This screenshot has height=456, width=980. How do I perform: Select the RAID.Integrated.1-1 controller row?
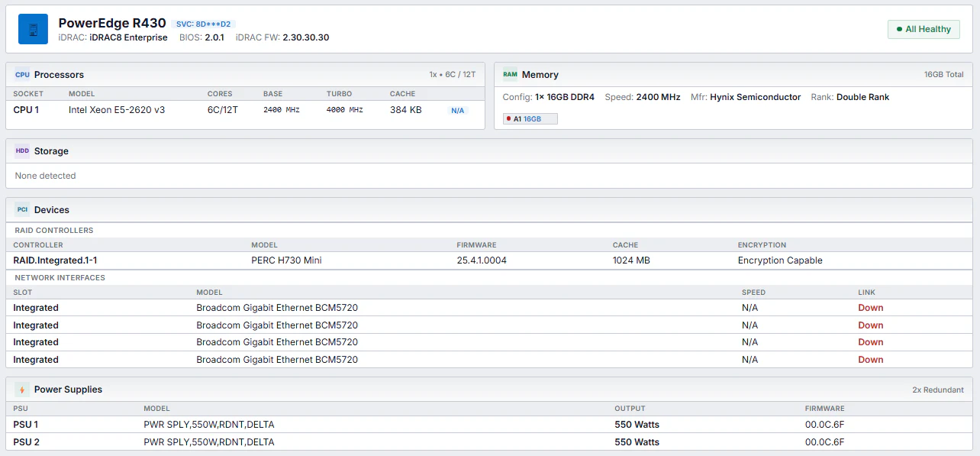(x=489, y=260)
